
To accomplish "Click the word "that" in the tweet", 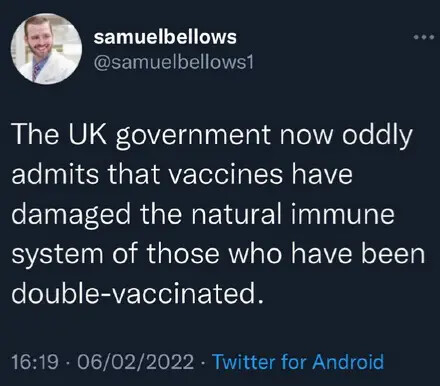I will [134, 174].
